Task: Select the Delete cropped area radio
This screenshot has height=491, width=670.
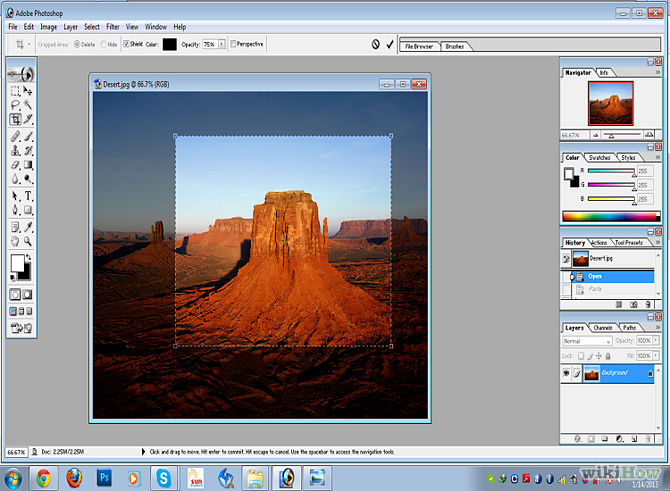Action: [x=77, y=44]
